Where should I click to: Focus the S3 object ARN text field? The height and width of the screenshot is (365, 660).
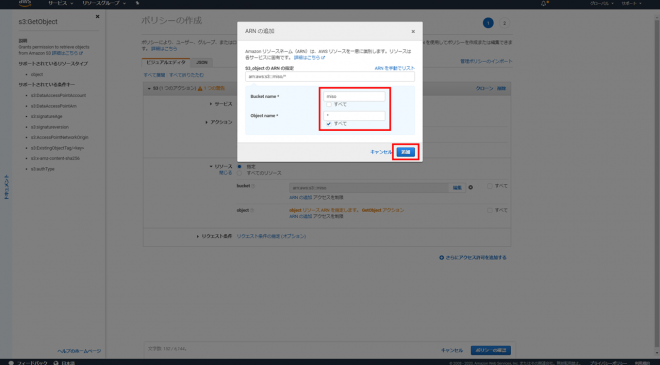pos(330,77)
